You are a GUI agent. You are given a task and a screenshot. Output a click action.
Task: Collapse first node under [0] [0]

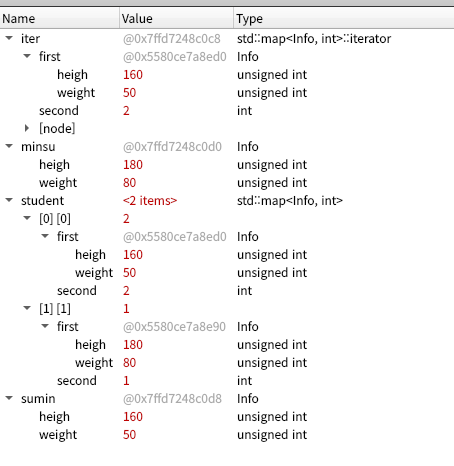[x=45, y=236]
